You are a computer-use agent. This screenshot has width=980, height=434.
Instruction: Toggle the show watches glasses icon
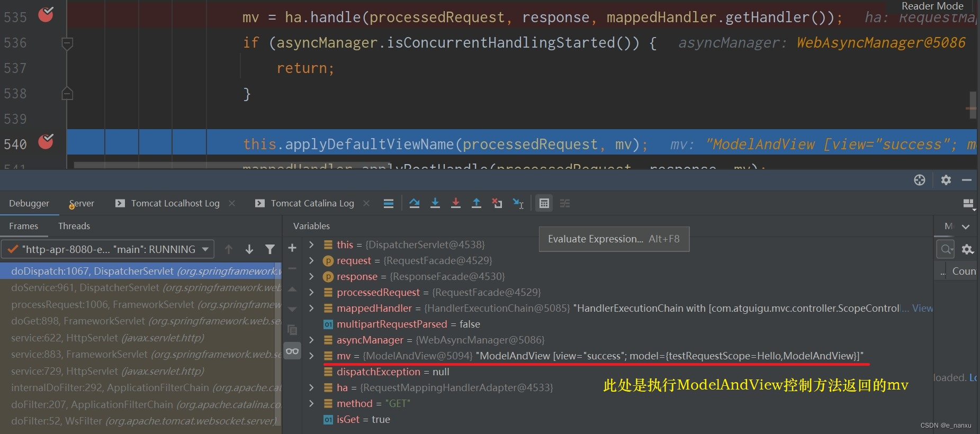pos(292,351)
